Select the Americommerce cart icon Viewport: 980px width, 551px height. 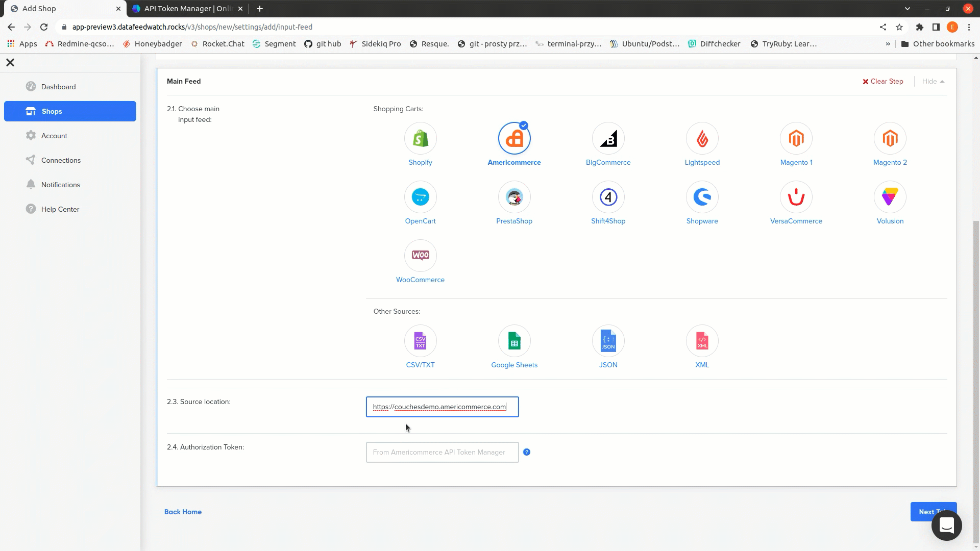514,138
